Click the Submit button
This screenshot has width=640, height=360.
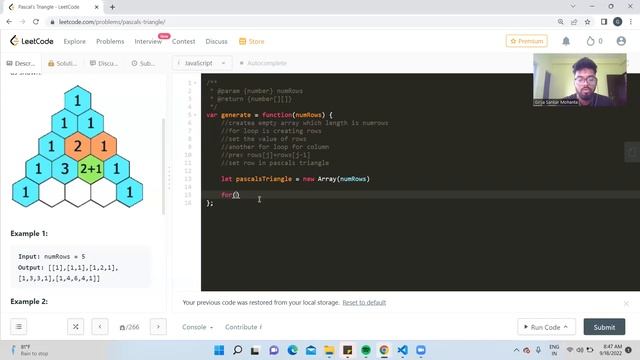(x=604, y=327)
